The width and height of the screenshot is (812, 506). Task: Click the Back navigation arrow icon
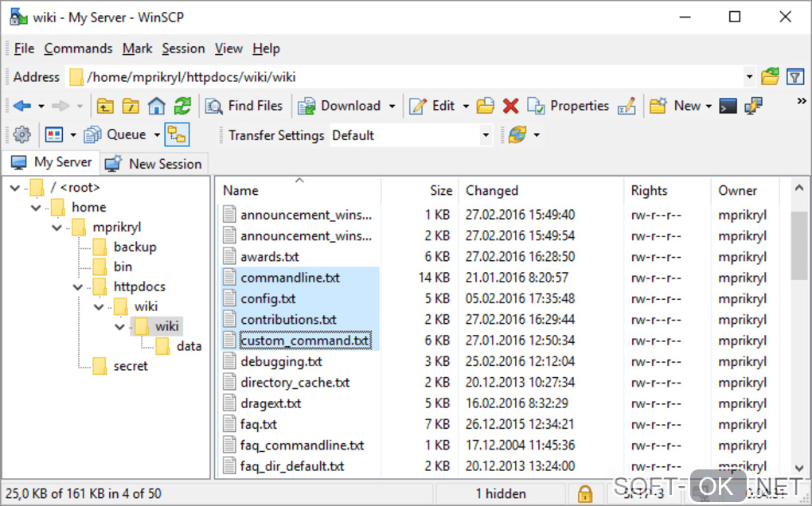click(x=22, y=106)
